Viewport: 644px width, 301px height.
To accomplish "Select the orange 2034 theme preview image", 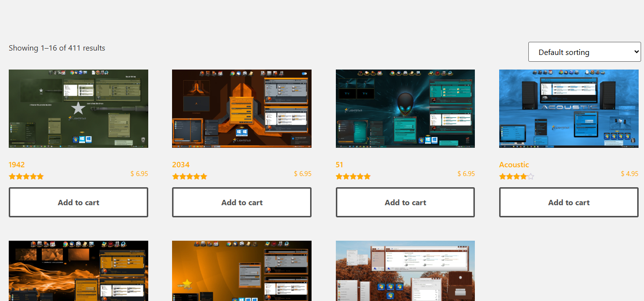I will click(x=242, y=108).
